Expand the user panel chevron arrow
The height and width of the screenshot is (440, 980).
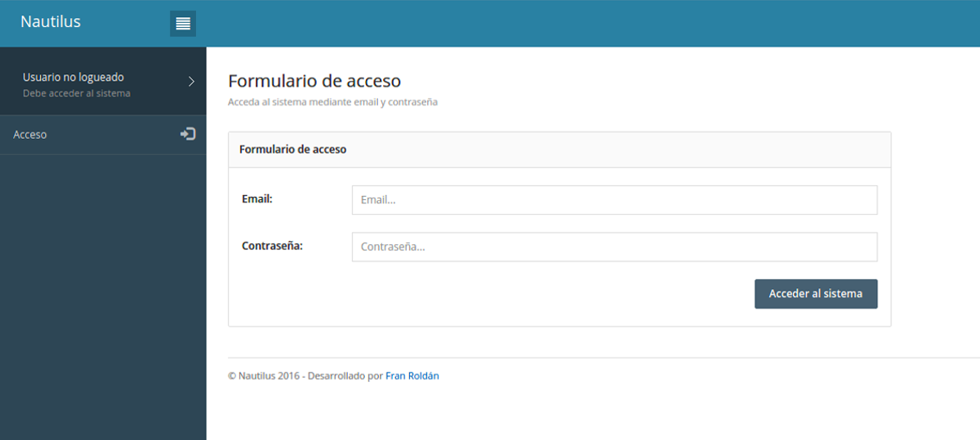pos(191,82)
